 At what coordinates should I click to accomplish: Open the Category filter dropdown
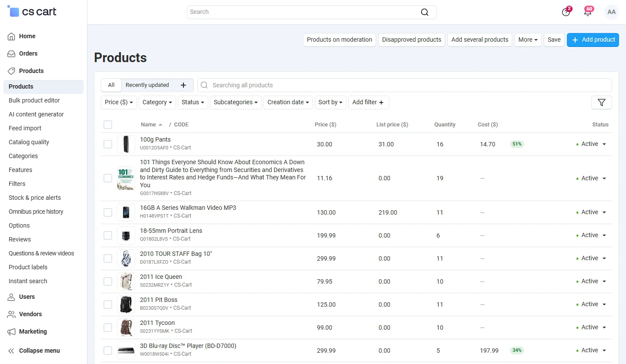(157, 103)
